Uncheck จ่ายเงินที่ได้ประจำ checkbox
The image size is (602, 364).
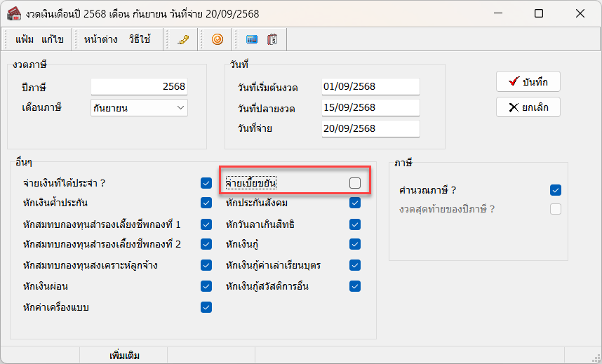point(206,183)
